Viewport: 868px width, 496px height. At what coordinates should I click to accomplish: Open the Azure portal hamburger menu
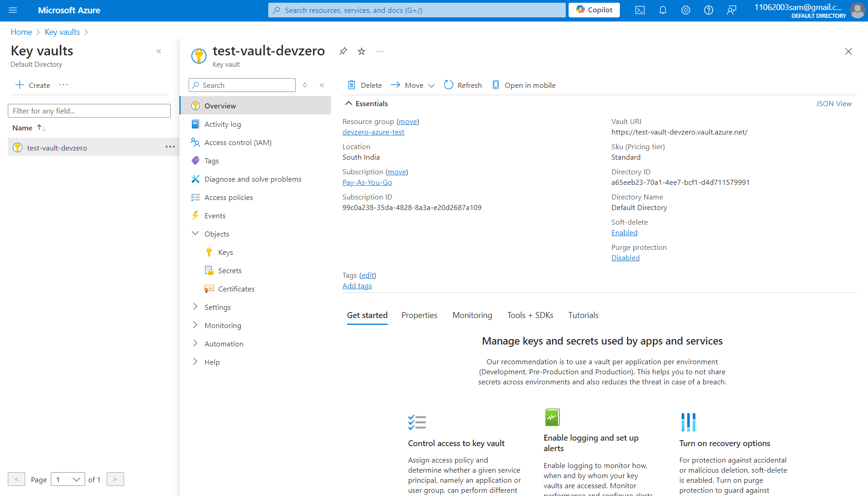pyautogui.click(x=13, y=10)
